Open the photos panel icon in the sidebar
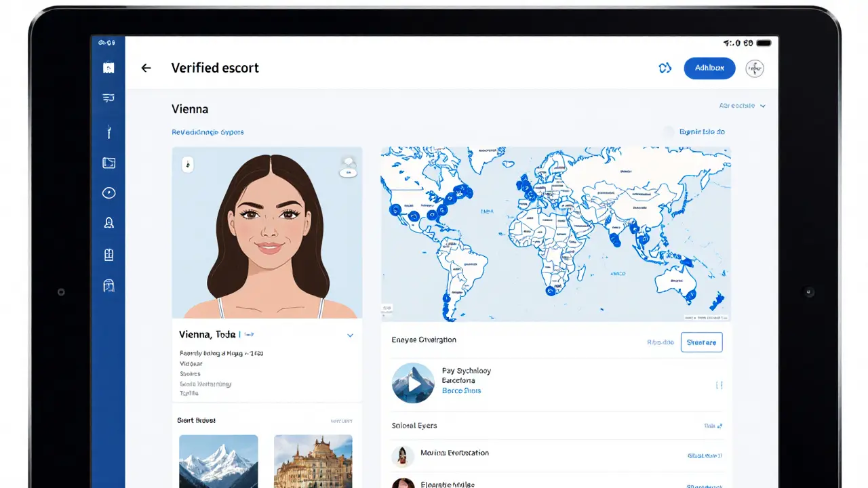This screenshot has width=868, height=488. pyautogui.click(x=108, y=163)
